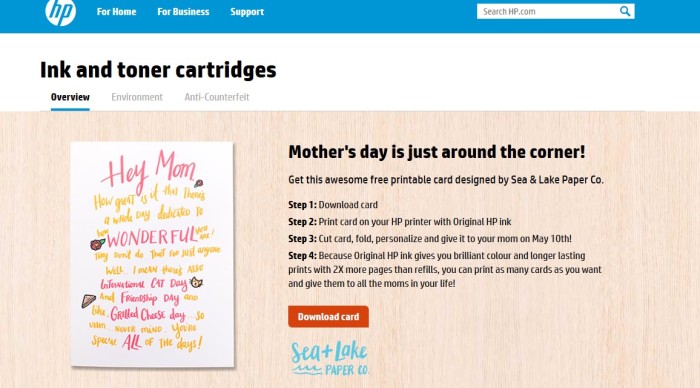The height and width of the screenshot is (388, 700).
Task: Open the For Business menu
Action: [183, 12]
